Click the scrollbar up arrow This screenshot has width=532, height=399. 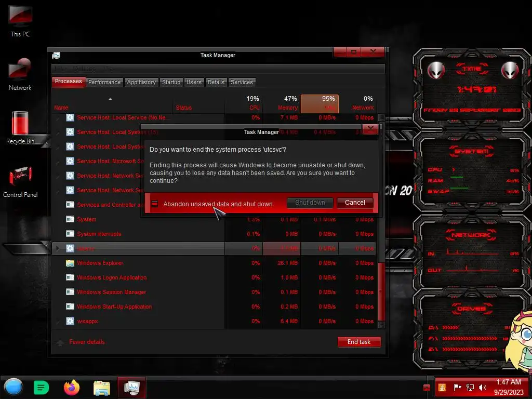pyautogui.click(x=381, y=118)
